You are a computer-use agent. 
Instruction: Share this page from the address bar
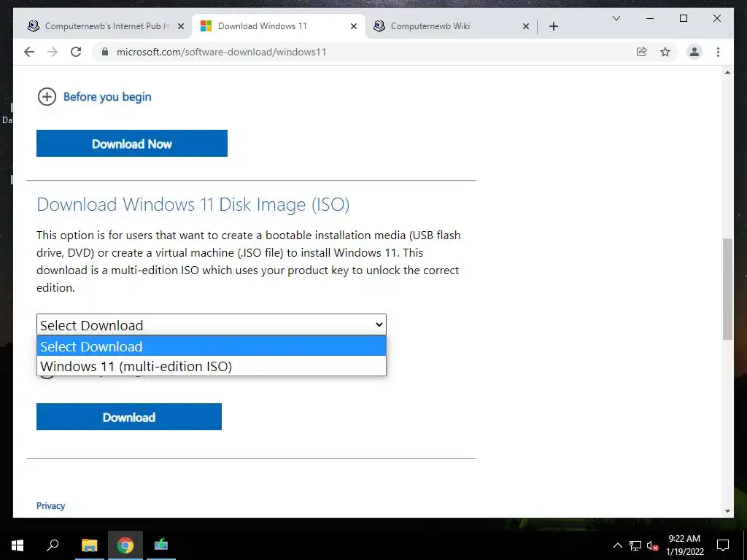(642, 52)
